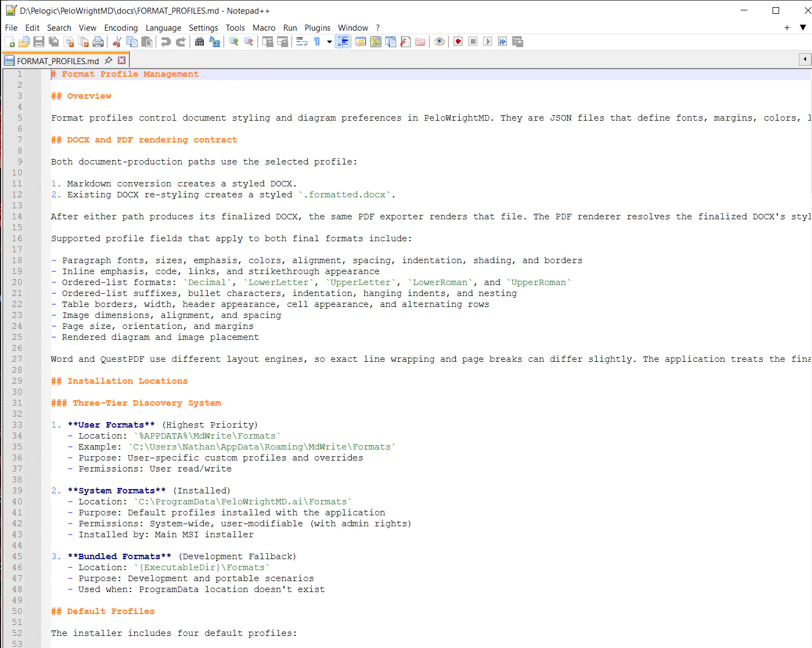Toggle synchronized vertical scrolling

[267, 42]
